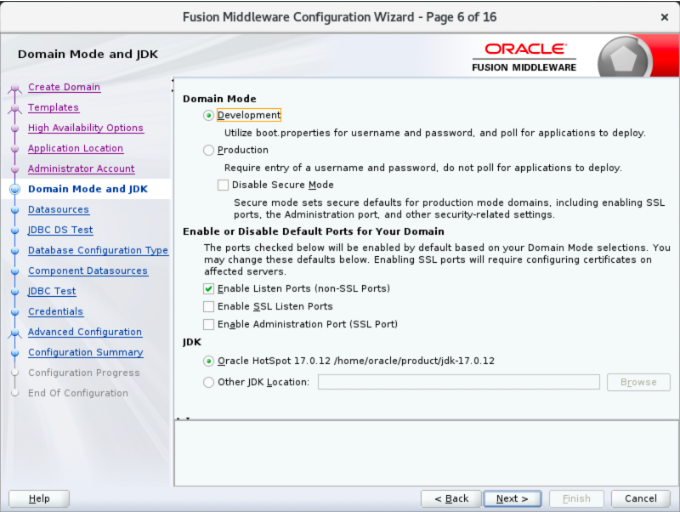Uncheck Enable Listen Ports (non-SSL Ports)
Viewport: 680px width, 512px height.
click(209, 289)
